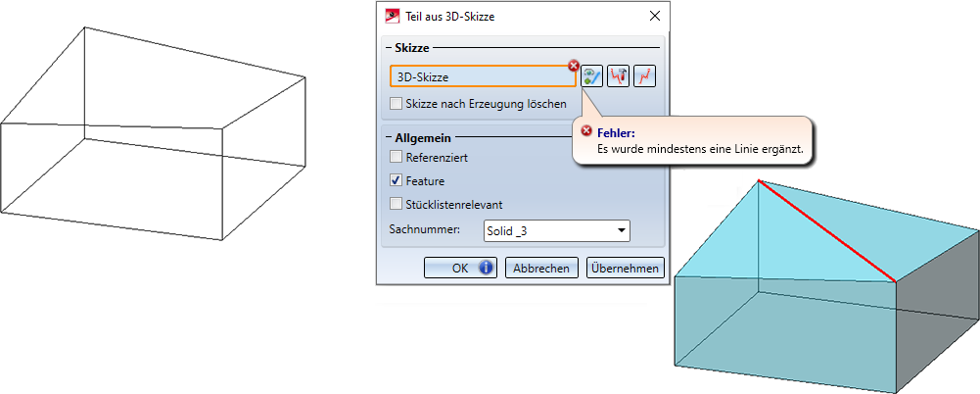Screen dimensions: 980x394
Task: Click the Übernehmen button
Action: (625, 268)
